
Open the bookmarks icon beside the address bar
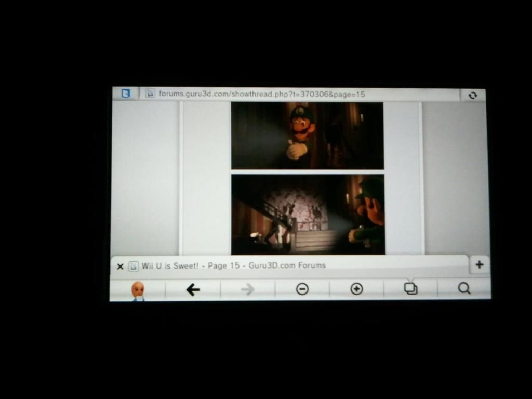(x=126, y=94)
